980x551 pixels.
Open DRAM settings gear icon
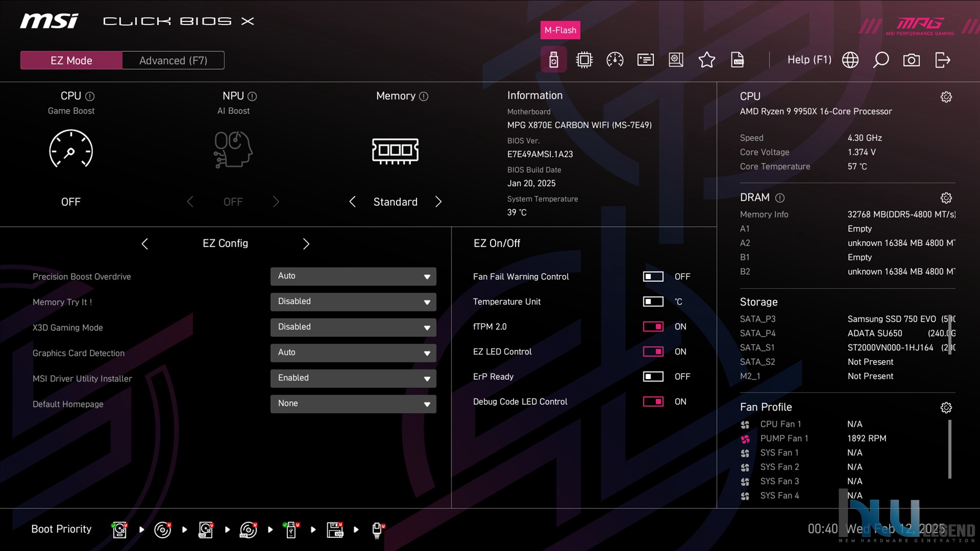(946, 198)
